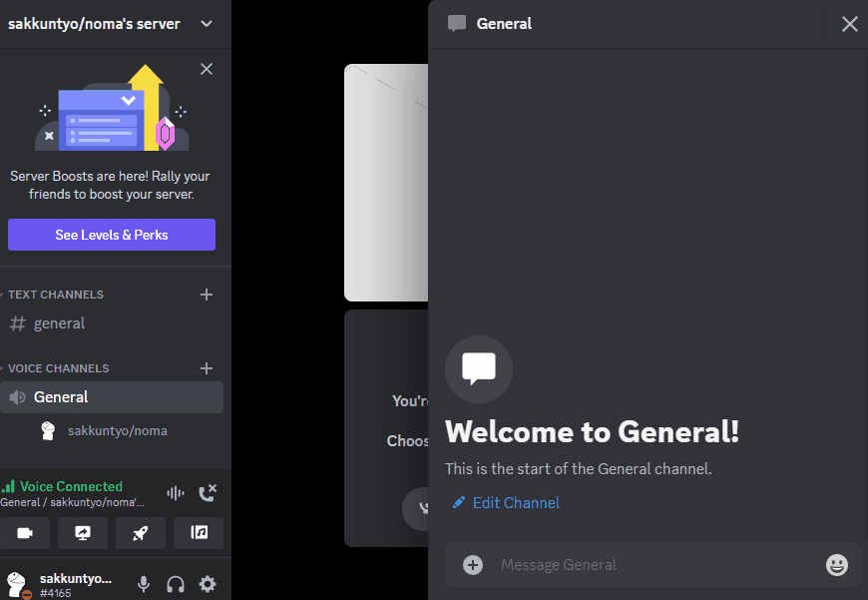868x600 pixels.
Task: Mute your microphone
Action: click(x=143, y=583)
